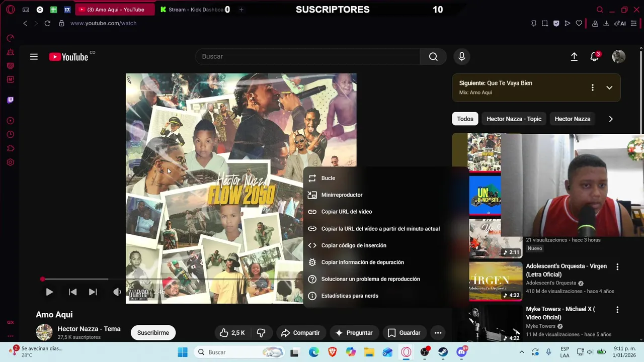Open Easy Setup sliders icon
Screen dimensions: 644x362
coord(633,23)
